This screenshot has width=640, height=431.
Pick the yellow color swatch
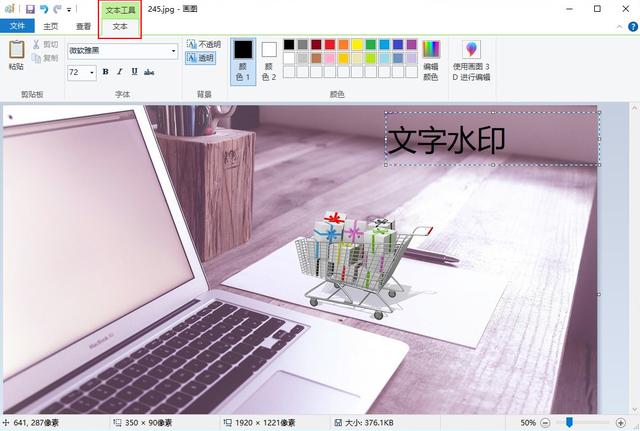point(357,44)
